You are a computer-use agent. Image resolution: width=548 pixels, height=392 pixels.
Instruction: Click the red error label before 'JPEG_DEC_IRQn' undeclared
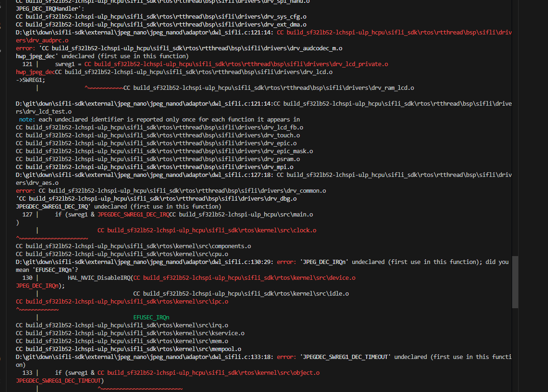click(x=286, y=262)
